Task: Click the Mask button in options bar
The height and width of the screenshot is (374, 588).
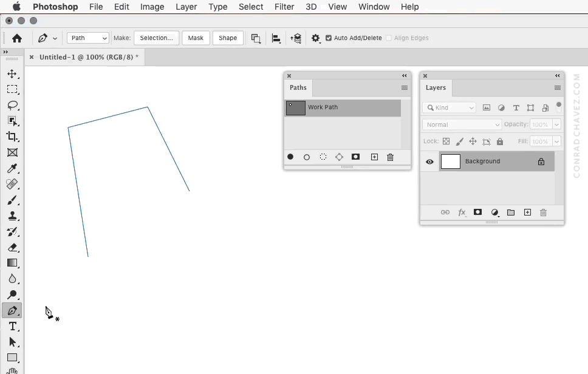Action: [x=196, y=37]
